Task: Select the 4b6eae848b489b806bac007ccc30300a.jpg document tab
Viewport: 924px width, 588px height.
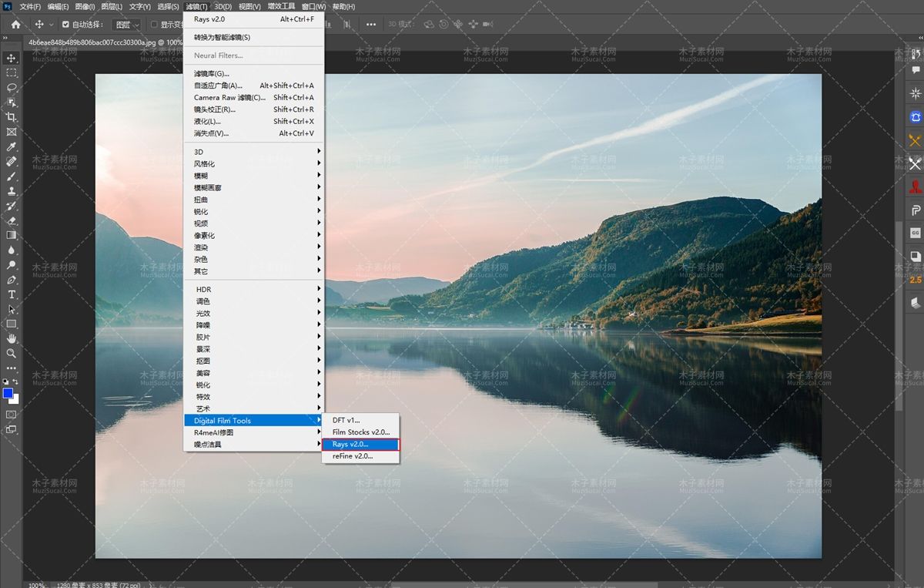Action: coord(104,42)
